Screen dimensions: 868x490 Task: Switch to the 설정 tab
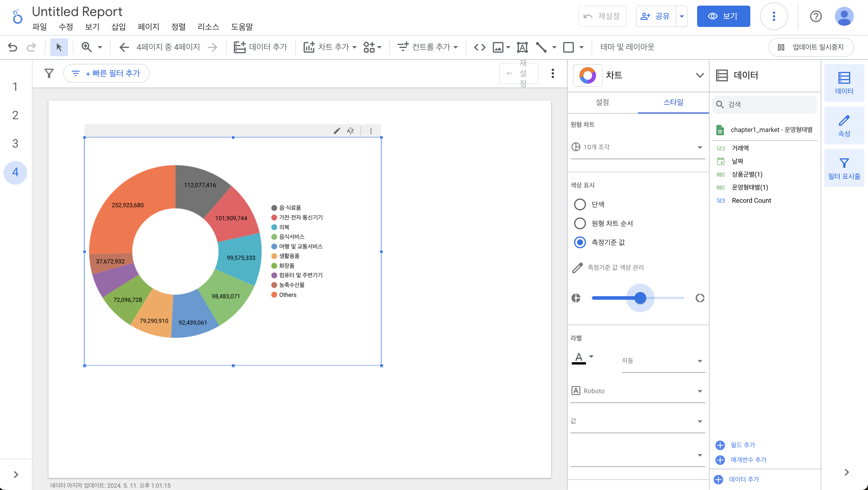pos(602,102)
